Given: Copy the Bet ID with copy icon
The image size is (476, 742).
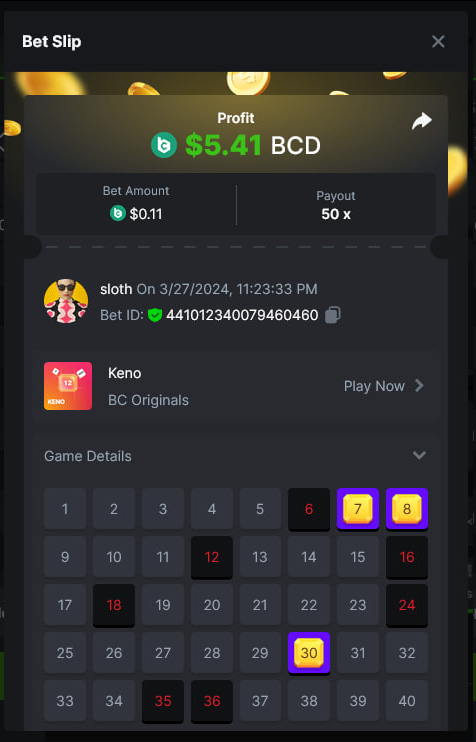Looking at the screenshot, I should coord(333,315).
